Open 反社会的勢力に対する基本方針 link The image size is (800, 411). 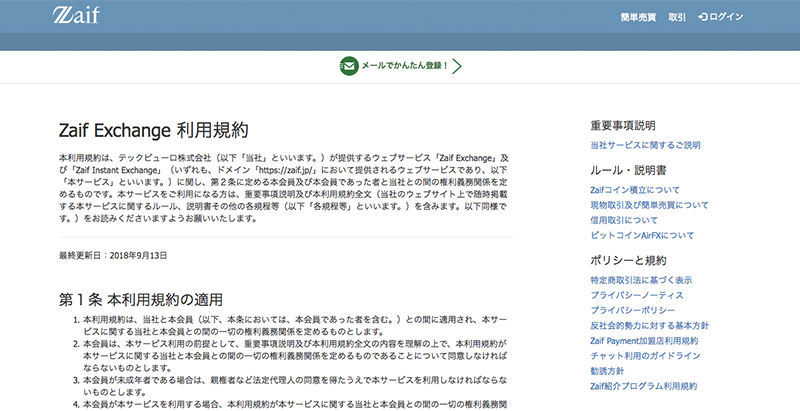click(x=649, y=325)
